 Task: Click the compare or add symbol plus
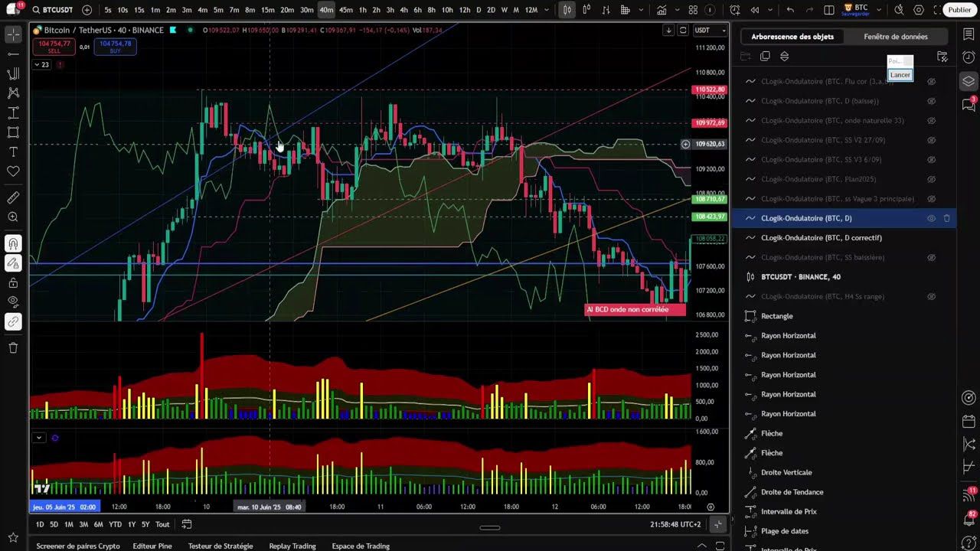[87, 10]
